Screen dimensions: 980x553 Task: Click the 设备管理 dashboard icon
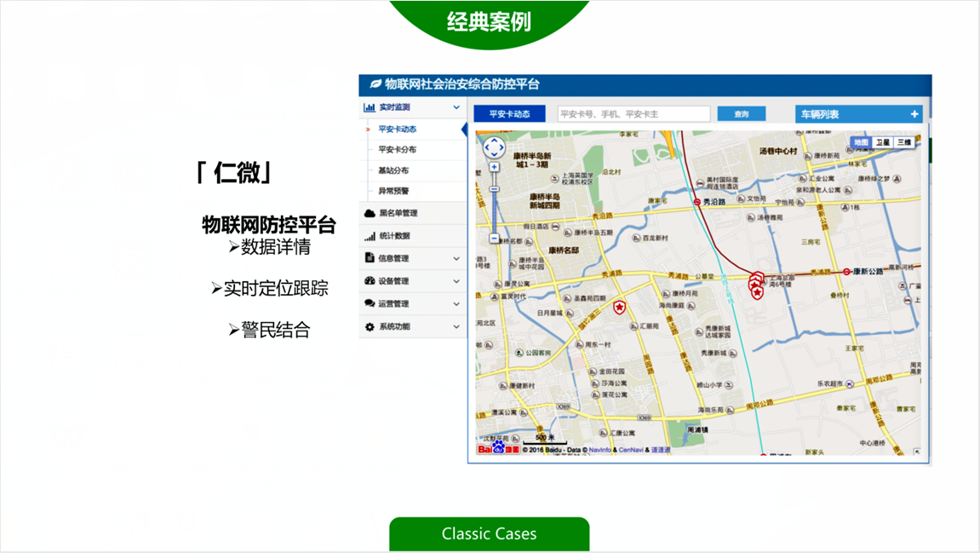coord(369,280)
